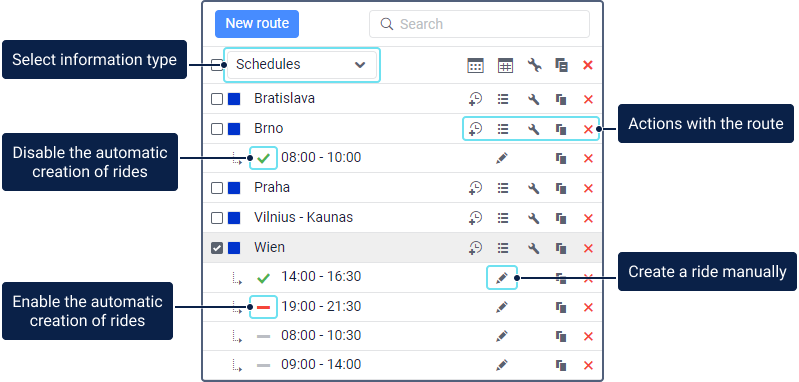The height and width of the screenshot is (382, 799).
Task: Click the Search input field
Action: point(480,24)
